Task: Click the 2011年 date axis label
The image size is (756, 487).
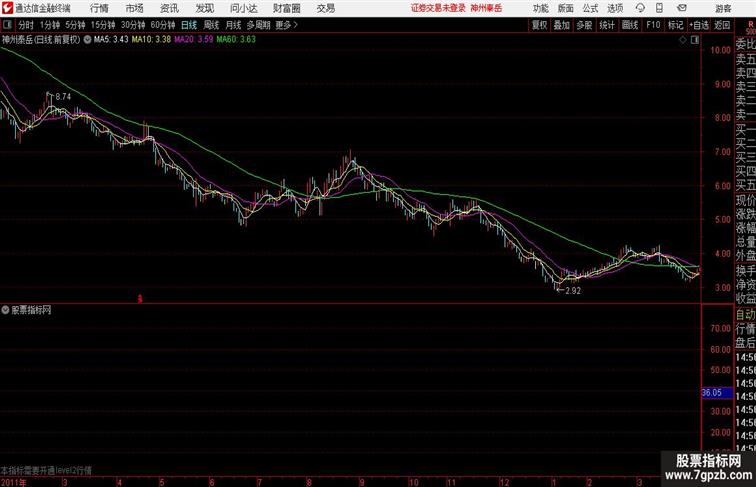Action: coord(14,482)
